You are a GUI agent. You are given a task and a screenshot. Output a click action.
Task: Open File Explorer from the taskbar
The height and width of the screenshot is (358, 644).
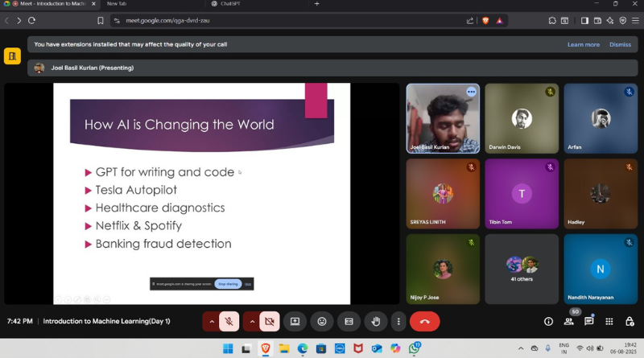pyautogui.click(x=284, y=348)
